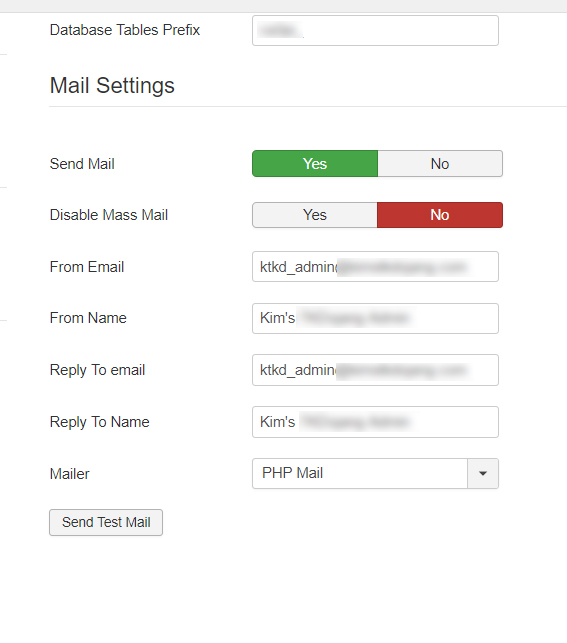Image resolution: width=567 pixels, height=643 pixels.
Task: Focus the From Email input field
Action: click(x=375, y=267)
